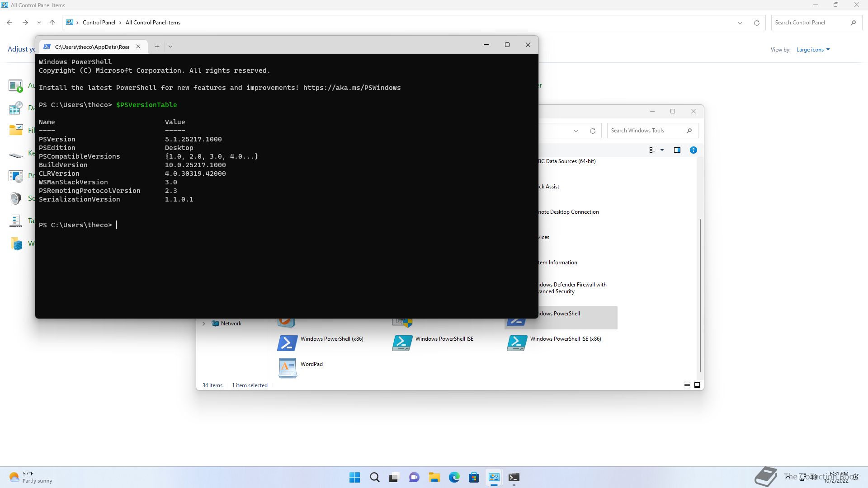Image resolution: width=868 pixels, height=488 pixels.
Task: Open View by Large icons dropdown
Action: tap(813, 50)
